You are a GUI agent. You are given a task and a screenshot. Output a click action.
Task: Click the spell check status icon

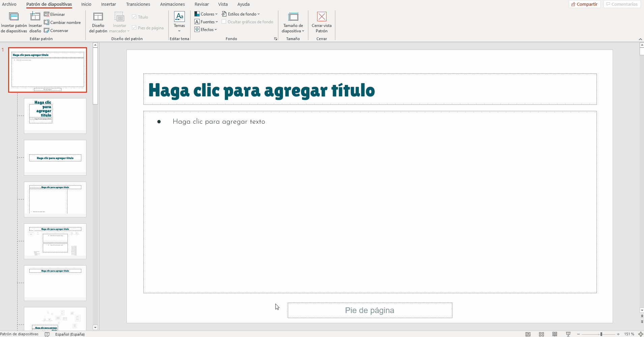(47, 334)
